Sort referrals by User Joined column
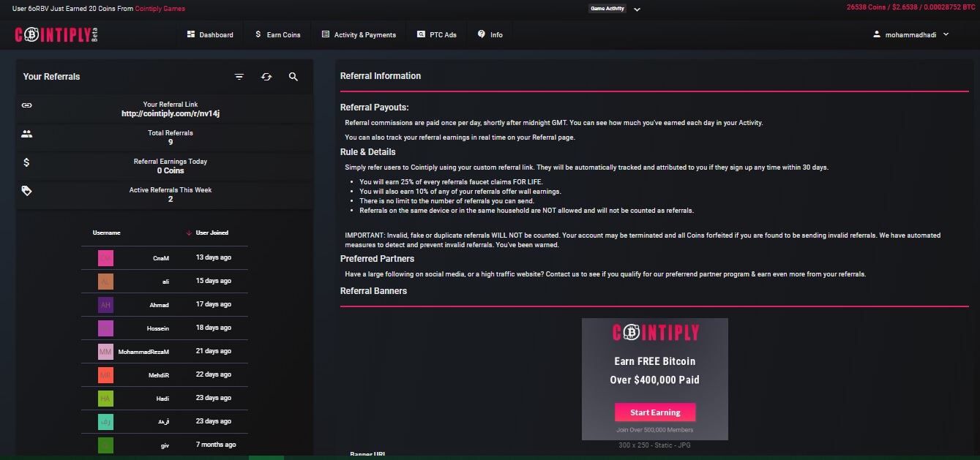980x460 pixels. coord(209,233)
